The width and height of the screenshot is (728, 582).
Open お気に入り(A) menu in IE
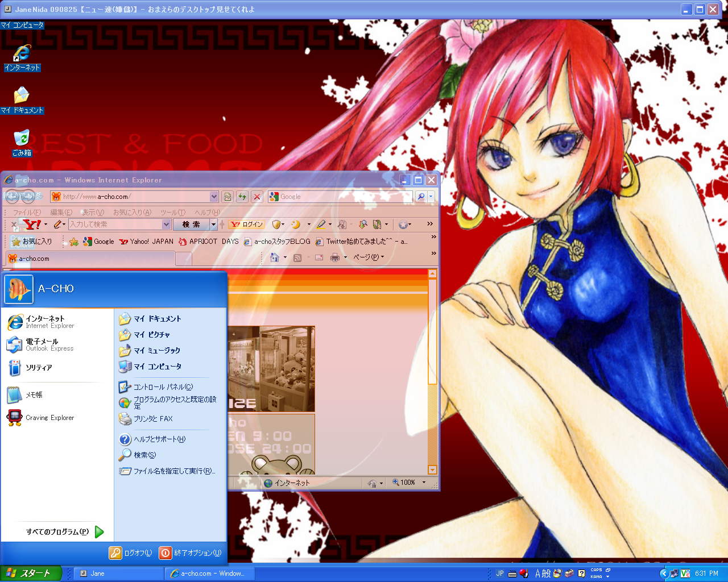132,213
